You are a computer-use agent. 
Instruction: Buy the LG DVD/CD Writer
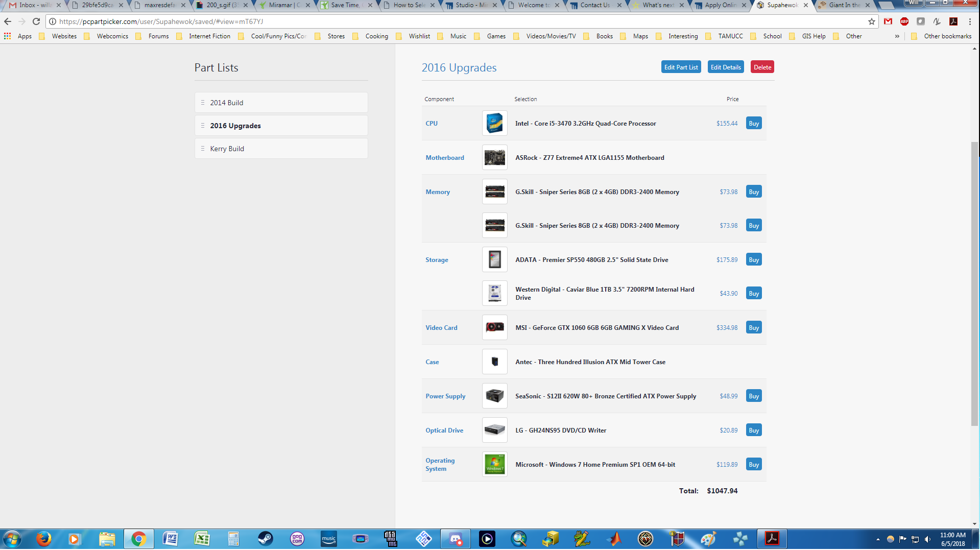pyautogui.click(x=754, y=431)
